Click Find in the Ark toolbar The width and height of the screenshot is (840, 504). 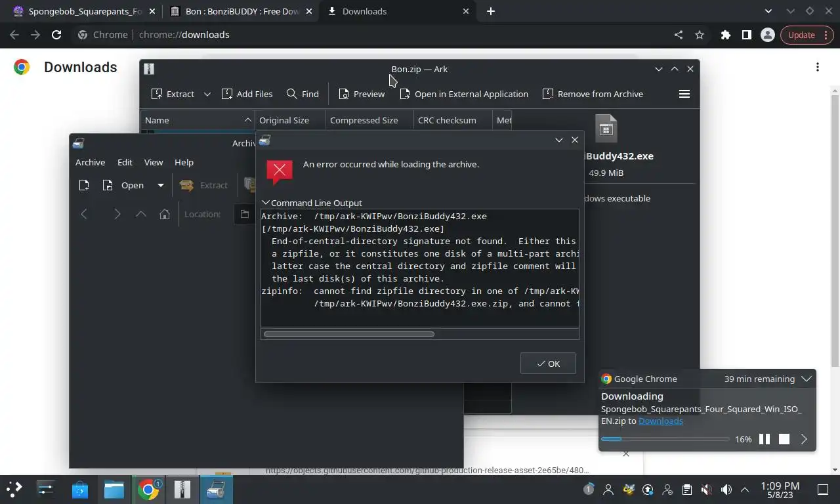click(303, 94)
